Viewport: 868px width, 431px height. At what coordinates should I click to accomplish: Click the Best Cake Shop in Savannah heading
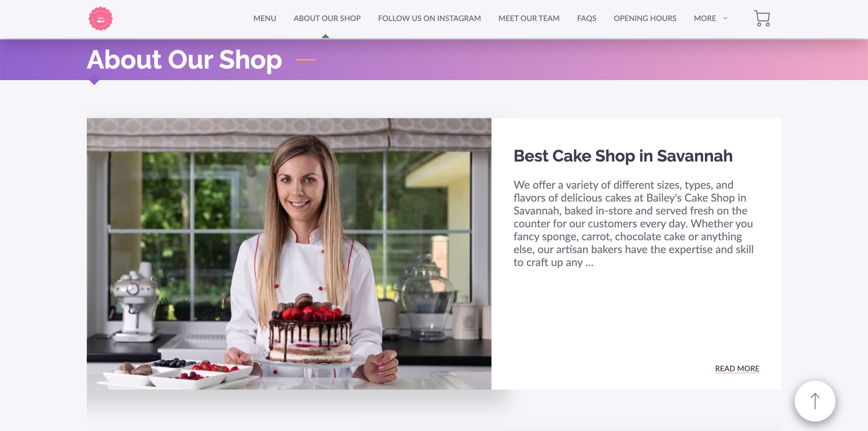coord(623,156)
